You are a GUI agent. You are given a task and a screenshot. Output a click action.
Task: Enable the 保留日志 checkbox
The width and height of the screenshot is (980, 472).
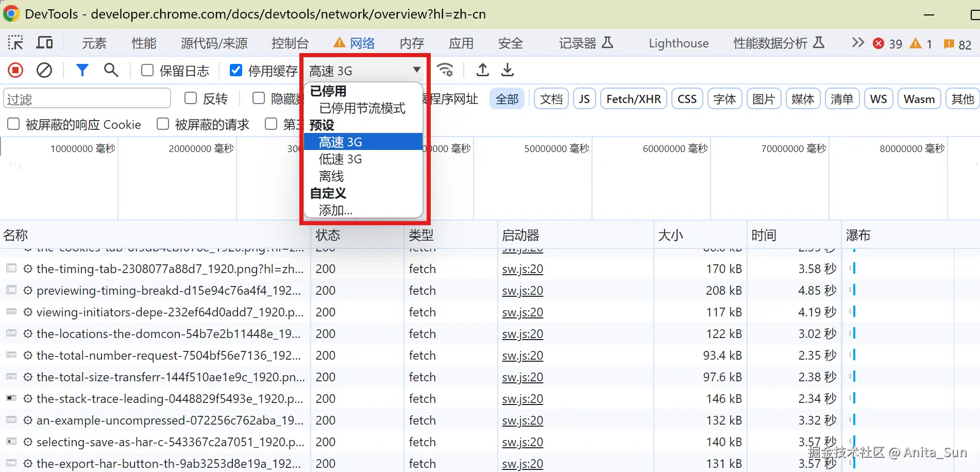(147, 70)
